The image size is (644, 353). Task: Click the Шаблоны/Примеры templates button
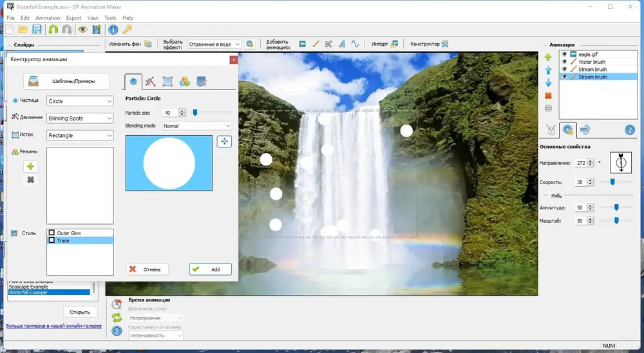tap(66, 81)
